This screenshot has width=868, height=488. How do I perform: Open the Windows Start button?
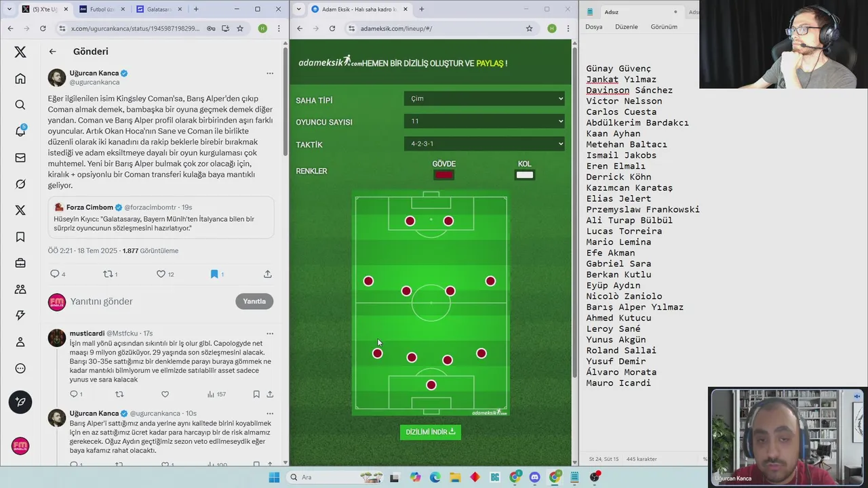click(274, 477)
